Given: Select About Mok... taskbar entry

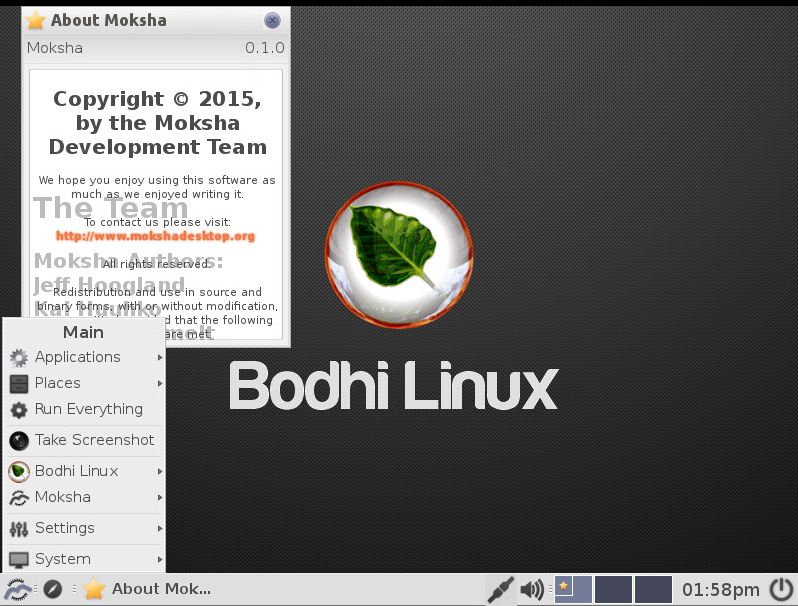Looking at the screenshot, I should click(x=147, y=589).
